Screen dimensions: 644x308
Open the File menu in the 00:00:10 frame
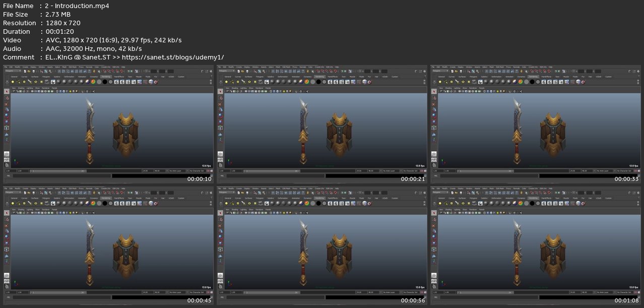6,67
